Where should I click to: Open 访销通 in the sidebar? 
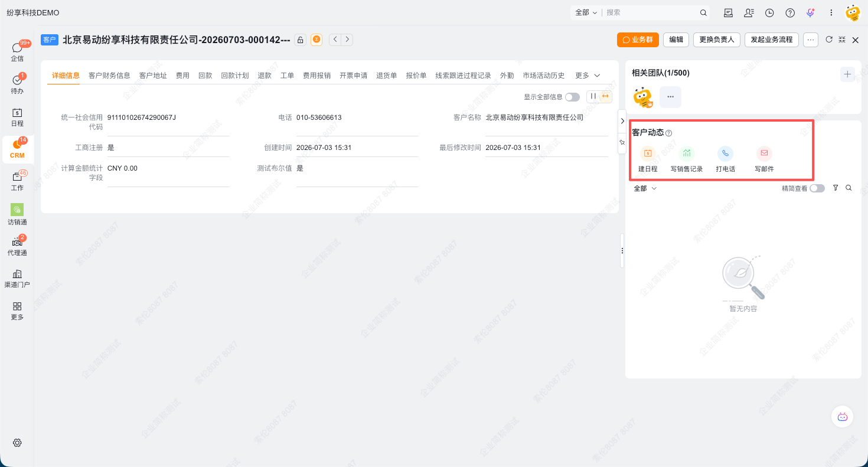(x=17, y=215)
